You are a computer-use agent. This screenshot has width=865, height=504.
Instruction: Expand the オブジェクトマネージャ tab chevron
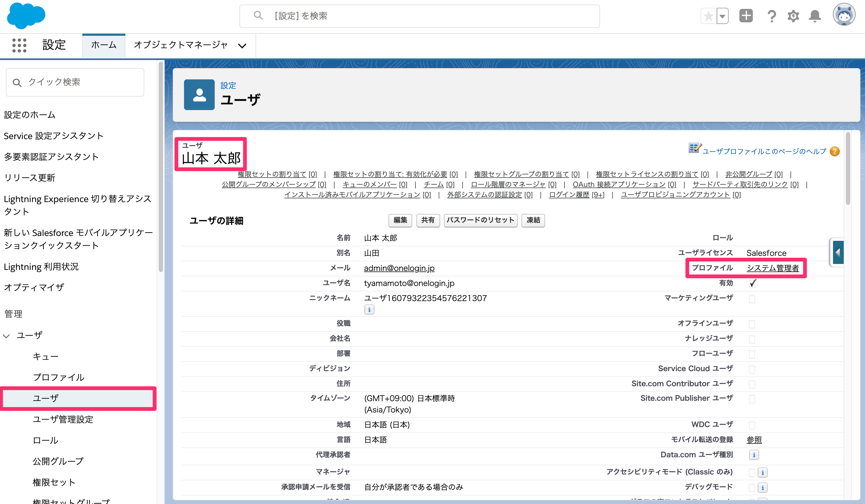coord(242,46)
